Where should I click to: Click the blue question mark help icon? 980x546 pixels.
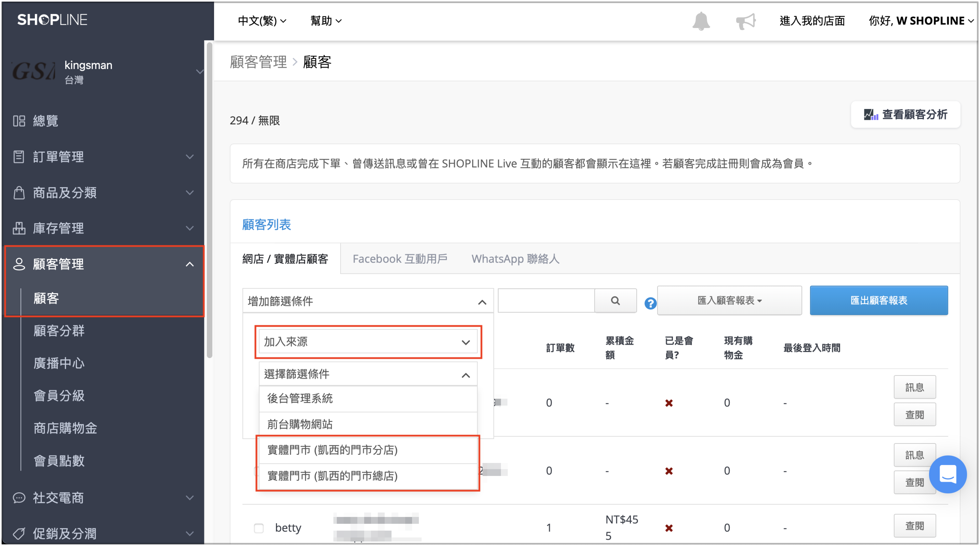(650, 303)
